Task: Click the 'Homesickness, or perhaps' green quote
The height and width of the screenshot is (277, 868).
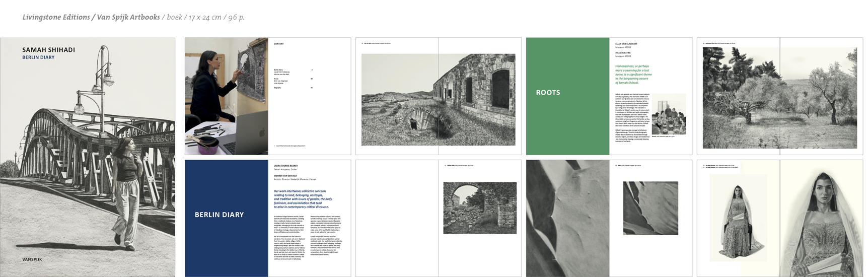Action: click(634, 74)
